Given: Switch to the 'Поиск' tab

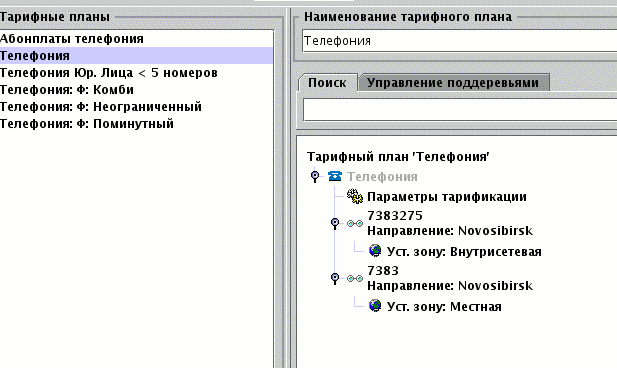Looking at the screenshot, I should 327,83.
